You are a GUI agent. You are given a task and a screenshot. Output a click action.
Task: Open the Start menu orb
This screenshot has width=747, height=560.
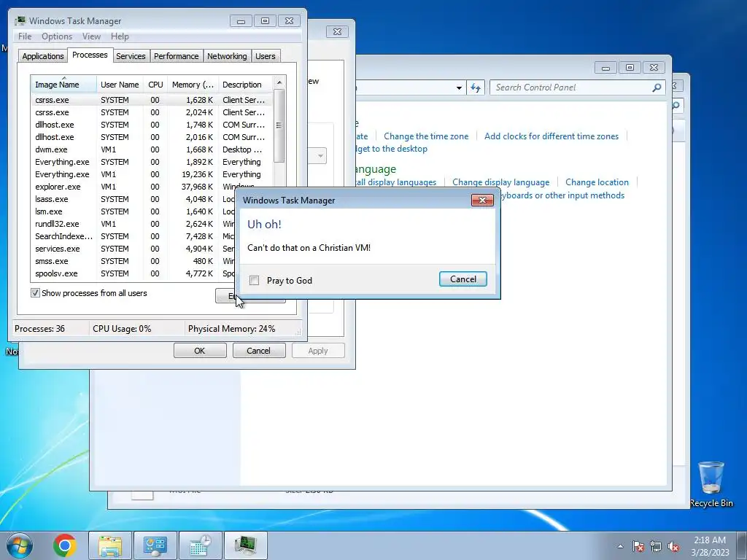[20, 545]
